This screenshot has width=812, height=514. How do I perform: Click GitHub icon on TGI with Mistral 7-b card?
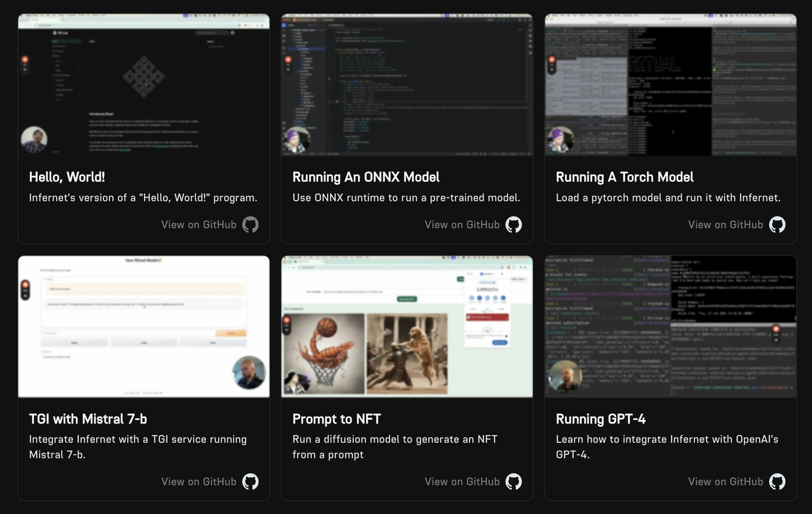[250, 481]
